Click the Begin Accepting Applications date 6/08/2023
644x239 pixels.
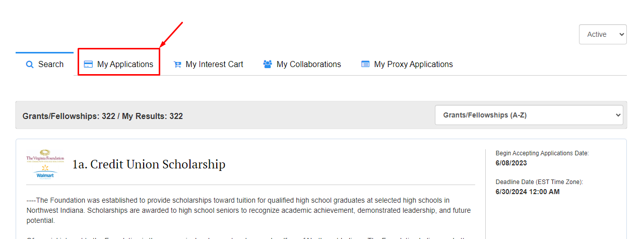tap(510, 163)
